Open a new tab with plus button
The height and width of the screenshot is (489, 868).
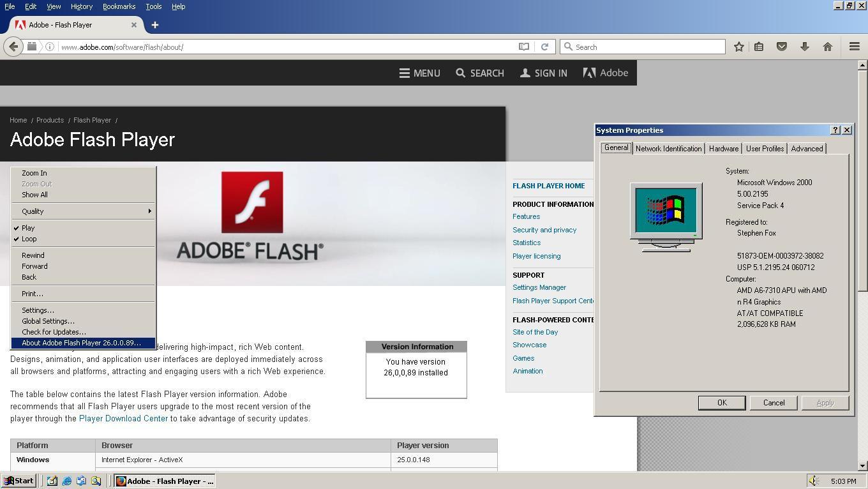coord(154,25)
